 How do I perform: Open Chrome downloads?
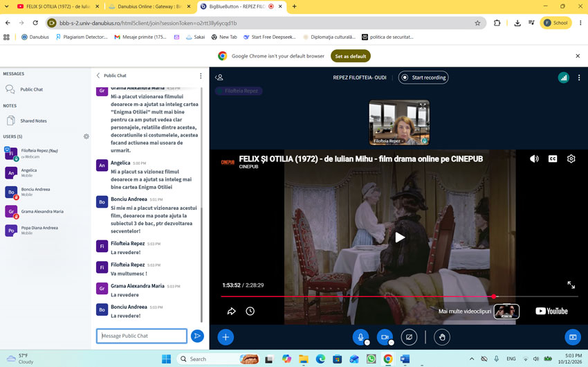click(517, 23)
